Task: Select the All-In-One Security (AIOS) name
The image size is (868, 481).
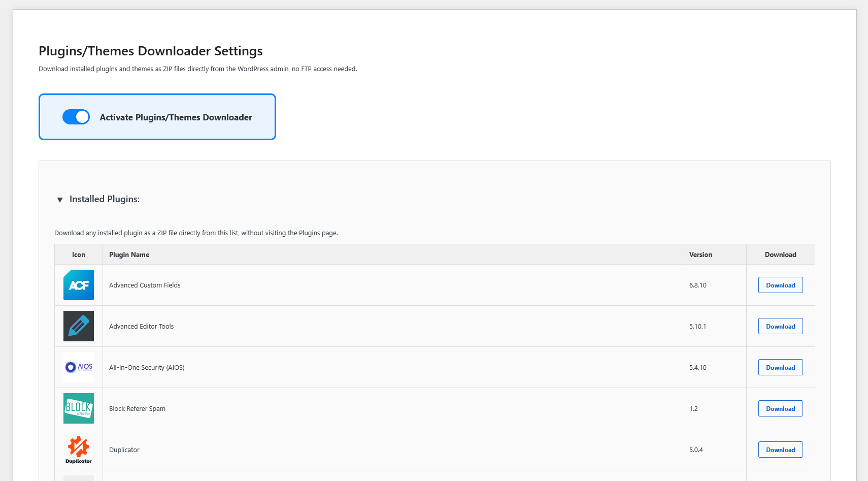Action: [x=147, y=367]
